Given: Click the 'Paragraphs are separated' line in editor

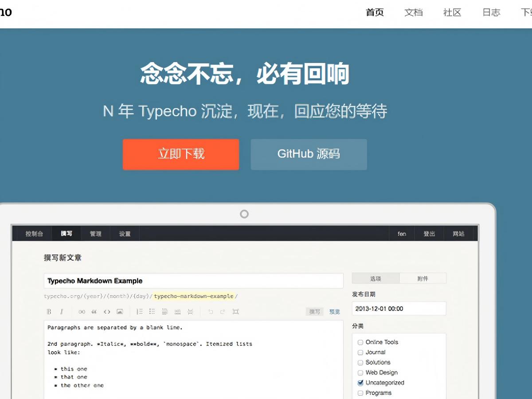Looking at the screenshot, I should tap(115, 328).
